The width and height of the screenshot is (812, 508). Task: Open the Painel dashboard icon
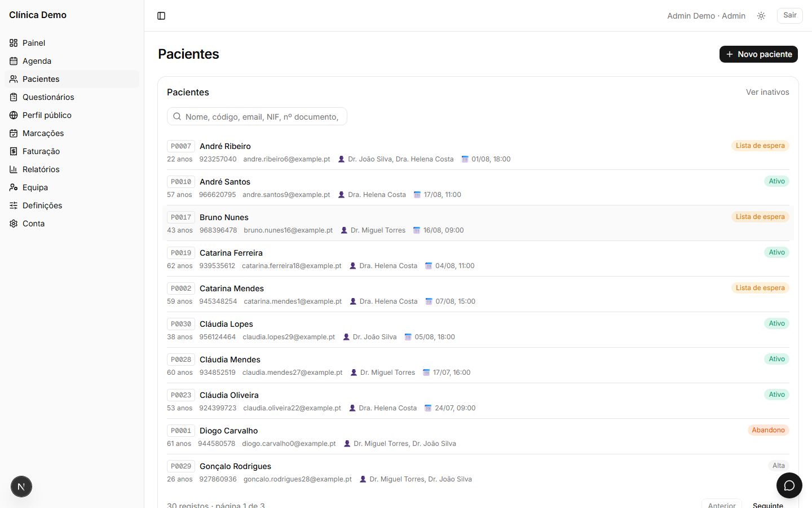click(14, 43)
